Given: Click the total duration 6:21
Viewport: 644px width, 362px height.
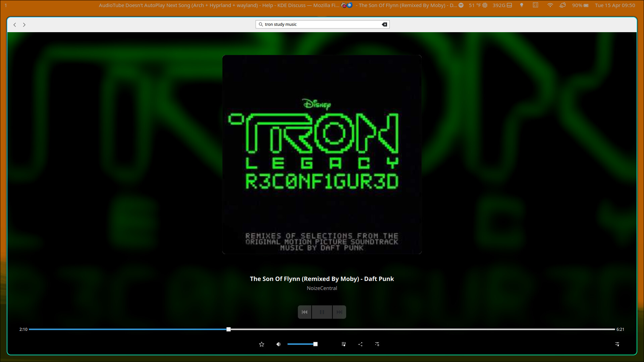Looking at the screenshot, I should click(620, 329).
